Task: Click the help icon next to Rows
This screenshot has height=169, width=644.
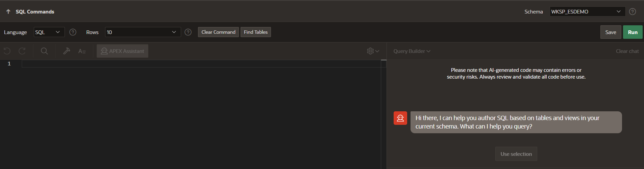Action: 188,32
